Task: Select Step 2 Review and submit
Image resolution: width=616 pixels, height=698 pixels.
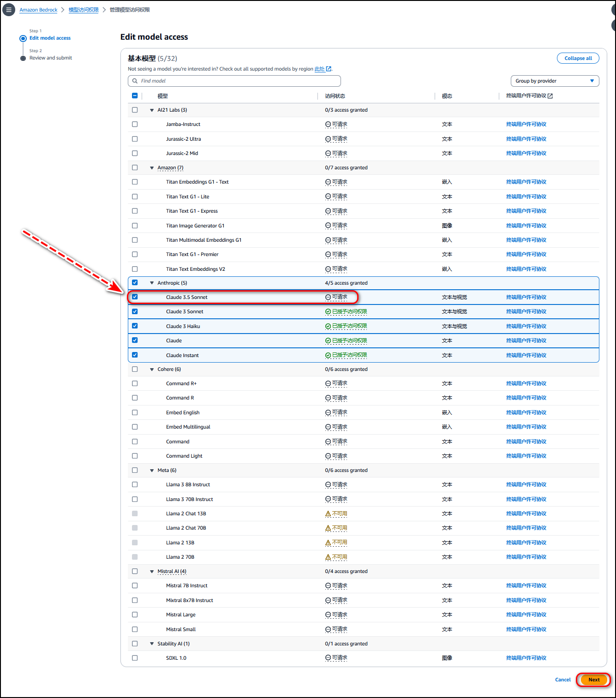Action: pyautogui.click(x=51, y=58)
